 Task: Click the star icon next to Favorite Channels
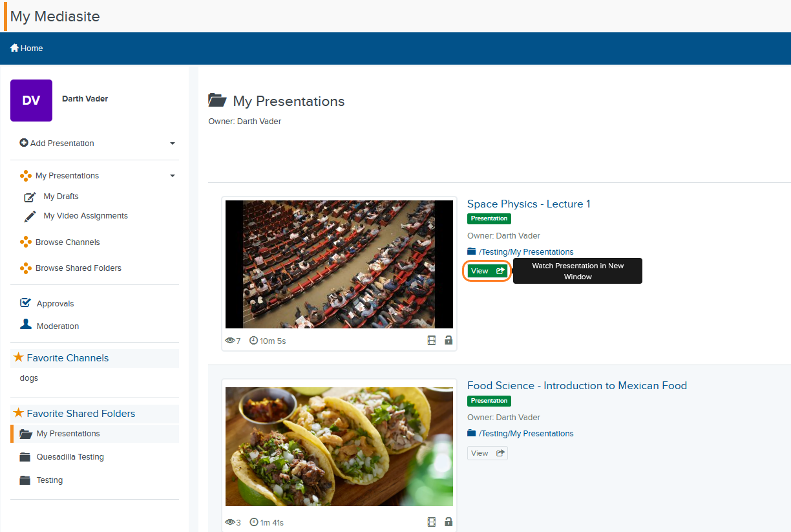[x=18, y=357]
